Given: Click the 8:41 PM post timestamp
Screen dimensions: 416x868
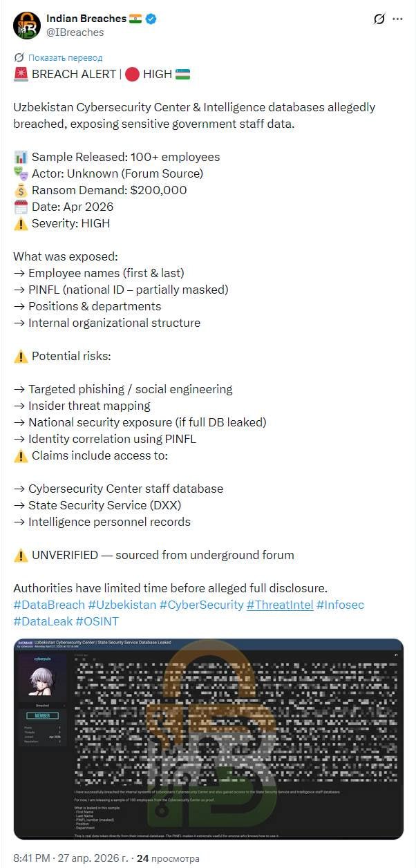Looking at the screenshot, I should 32,858.
